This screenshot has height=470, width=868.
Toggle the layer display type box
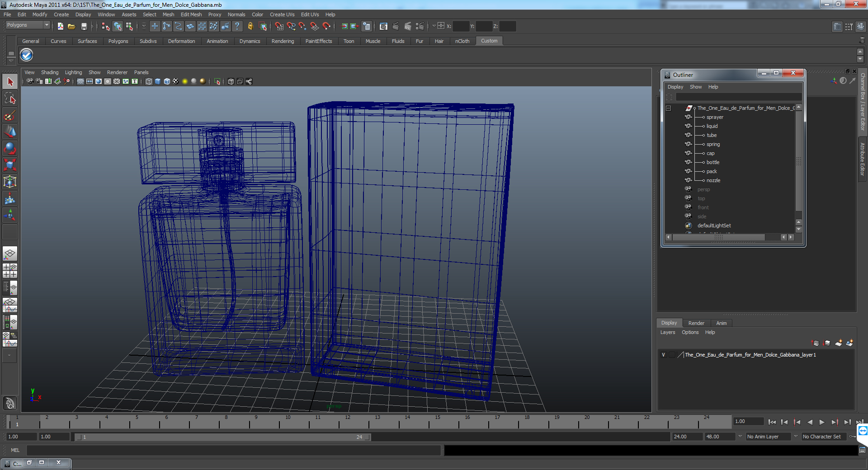coord(672,355)
